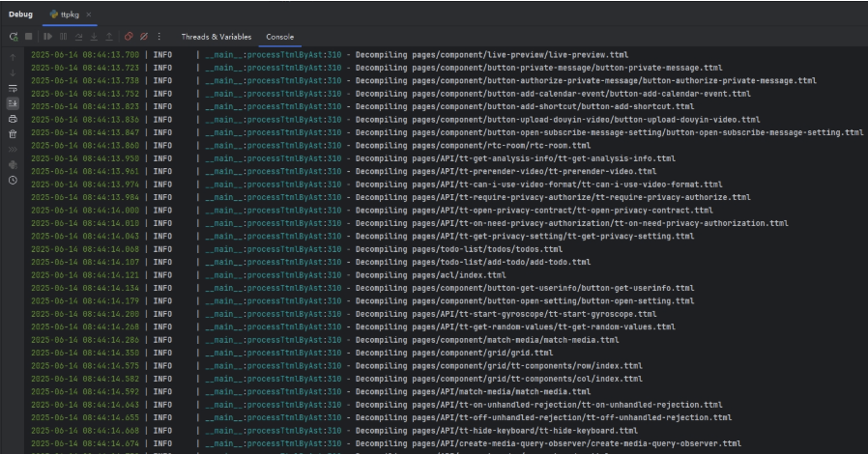
Task: Pause the program execution
Action: click(63, 37)
